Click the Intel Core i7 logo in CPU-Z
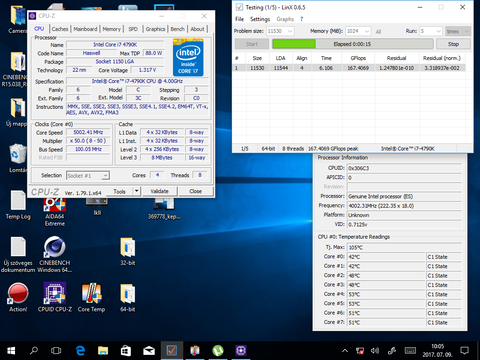 [188, 57]
